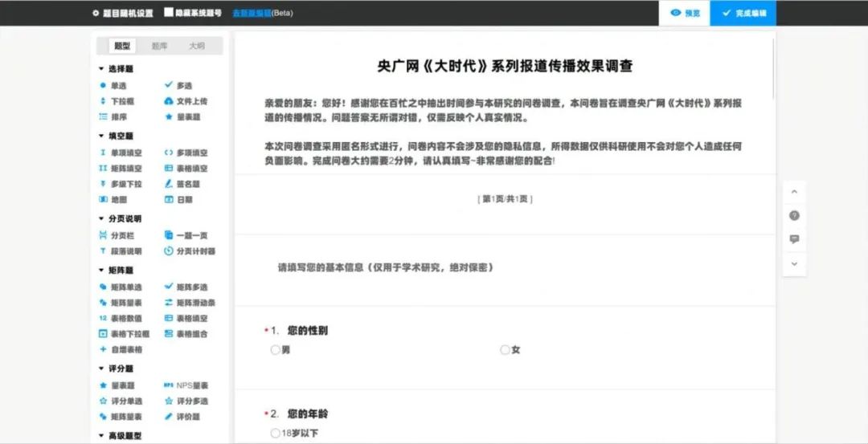
Task: Click the help question-mark icon on right
Action: [x=794, y=215]
